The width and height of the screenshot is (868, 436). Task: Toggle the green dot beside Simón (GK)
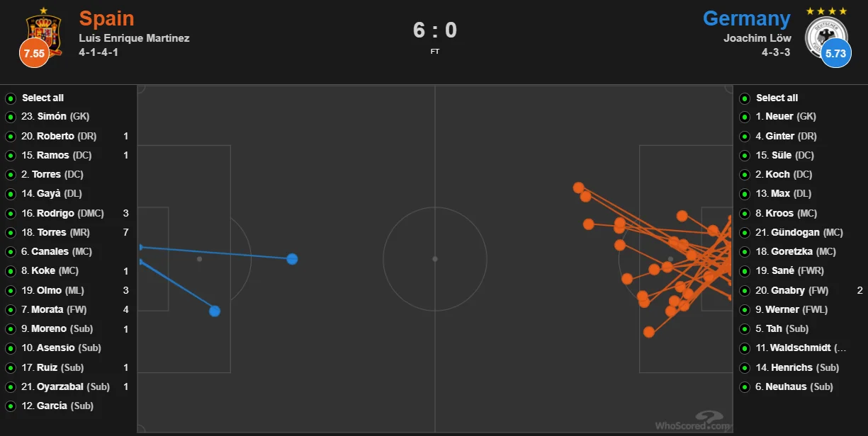tap(11, 117)
